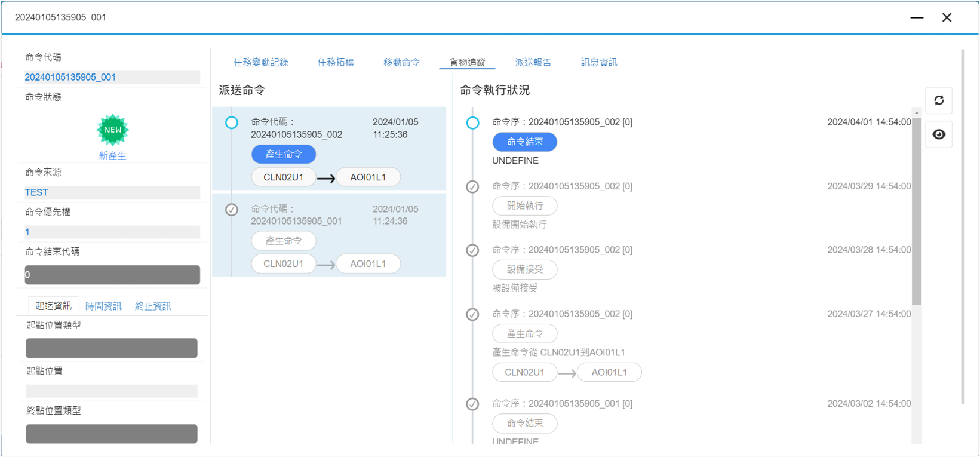Image resolution: width=980 pixels, height=457 pixels.
Task: Click the checkmark icon beside 設備接受 step
Action: point(472,250)
